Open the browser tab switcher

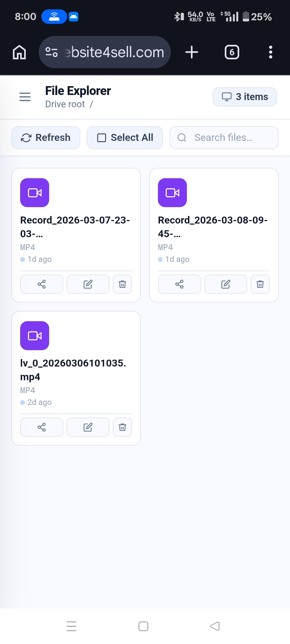tap(232, 52)
